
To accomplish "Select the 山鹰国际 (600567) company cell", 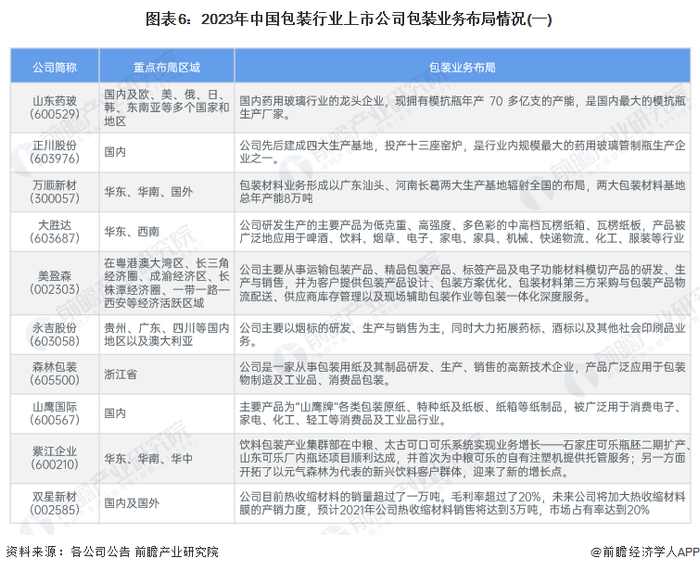I will point(54,413).
